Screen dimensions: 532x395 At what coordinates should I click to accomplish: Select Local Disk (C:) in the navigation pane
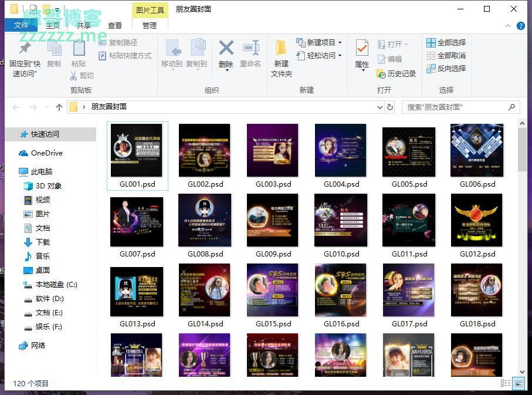click(x=56, y=285)
